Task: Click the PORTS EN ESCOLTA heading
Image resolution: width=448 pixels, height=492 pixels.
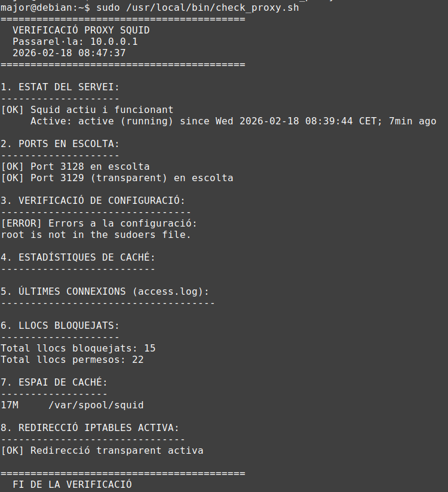Action: click(x=60, y=144)
